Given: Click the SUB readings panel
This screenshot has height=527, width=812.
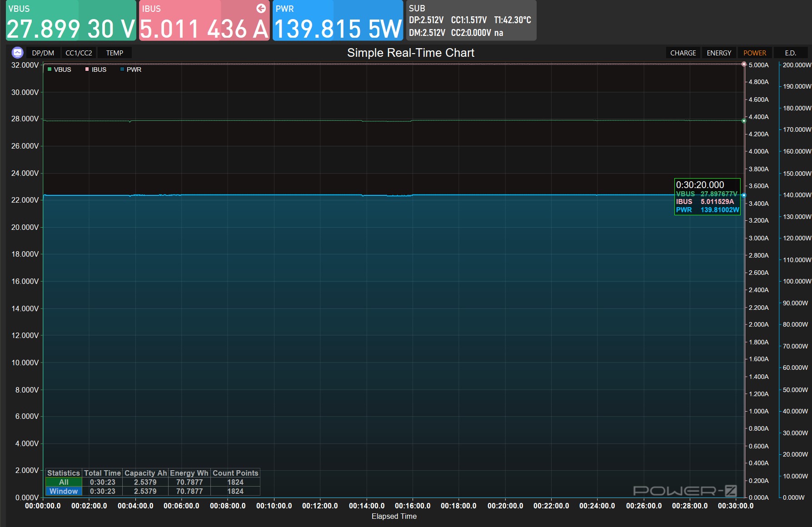Looking at the screenshot, I should coord(471,21).
